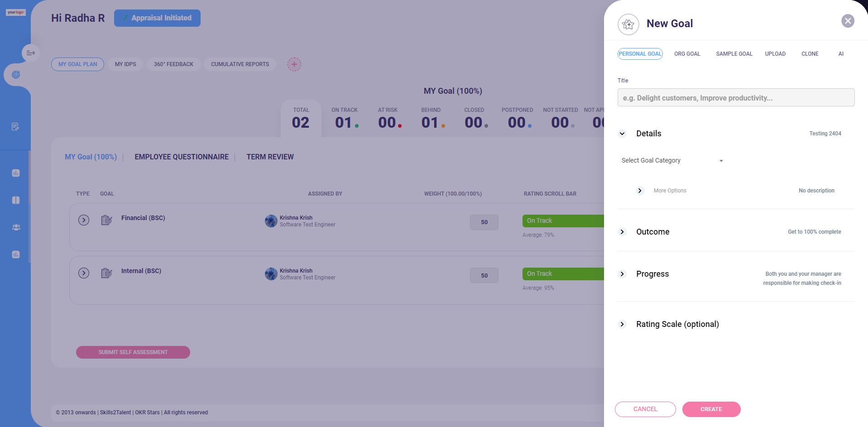Filter by Postponed 00 status
Viewport: 868px width, 427px height.
tap(518, 119)
